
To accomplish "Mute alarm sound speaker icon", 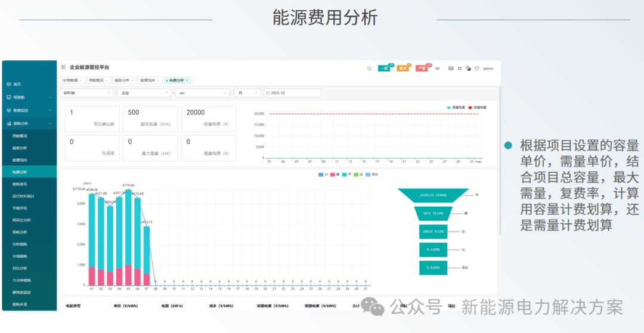I will tap(438, 68).
